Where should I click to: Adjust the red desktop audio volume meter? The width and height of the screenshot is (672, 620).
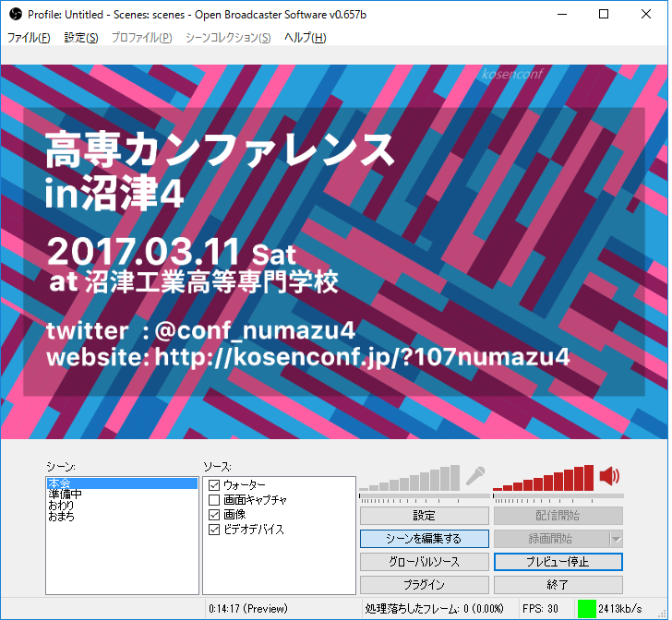[x=544, y=478]
